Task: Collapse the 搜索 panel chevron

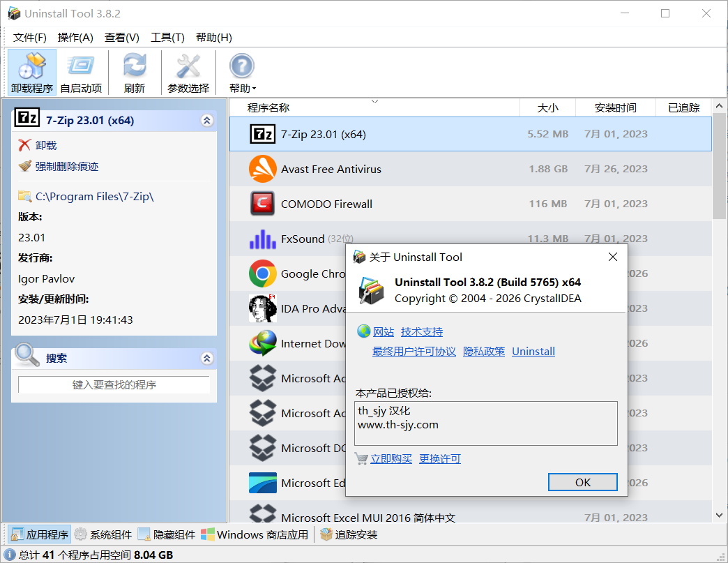Action: click(x=207, y=358)
